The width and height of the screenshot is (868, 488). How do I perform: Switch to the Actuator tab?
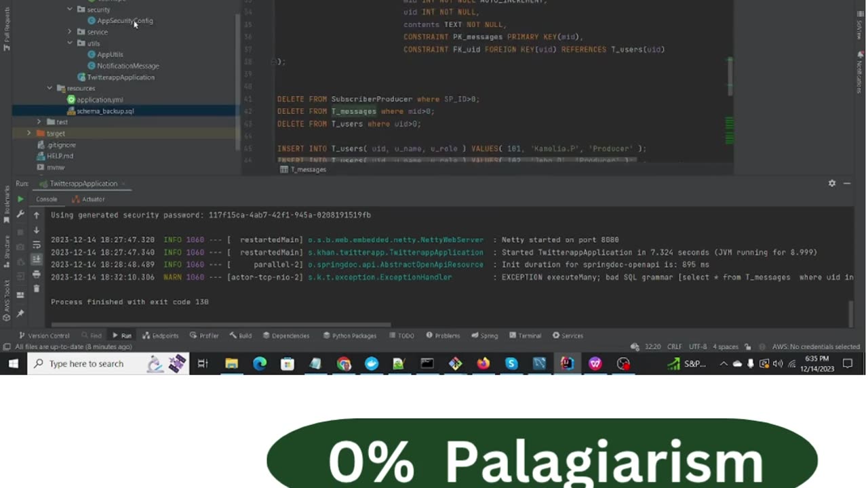point(90,199)
